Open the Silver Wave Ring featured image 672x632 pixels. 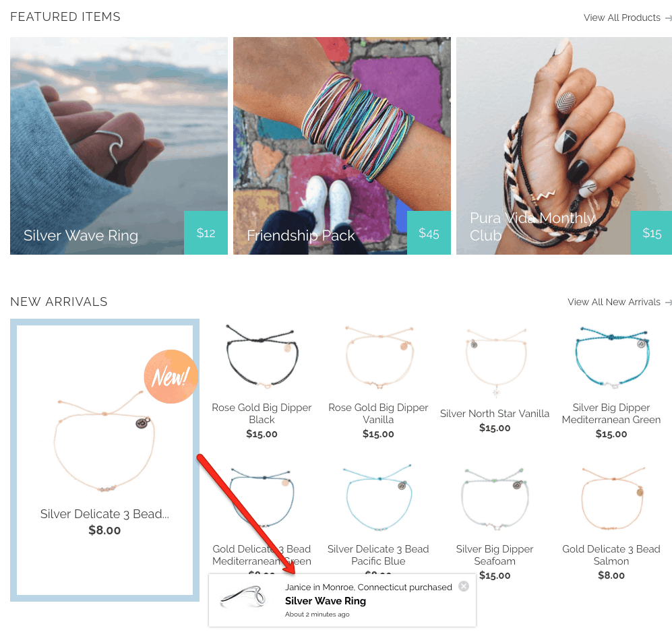[119, 146]
